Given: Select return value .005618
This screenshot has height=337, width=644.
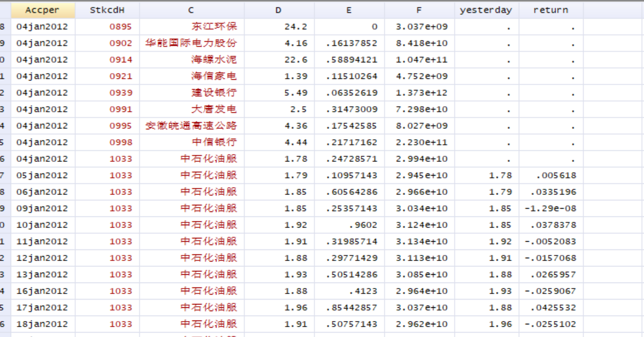Looking at the screenshot, I should [551, 175].
